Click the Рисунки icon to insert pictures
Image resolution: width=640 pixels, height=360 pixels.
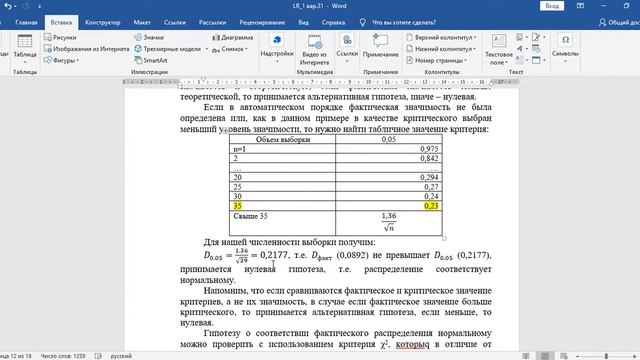click(x=48, y=37)
